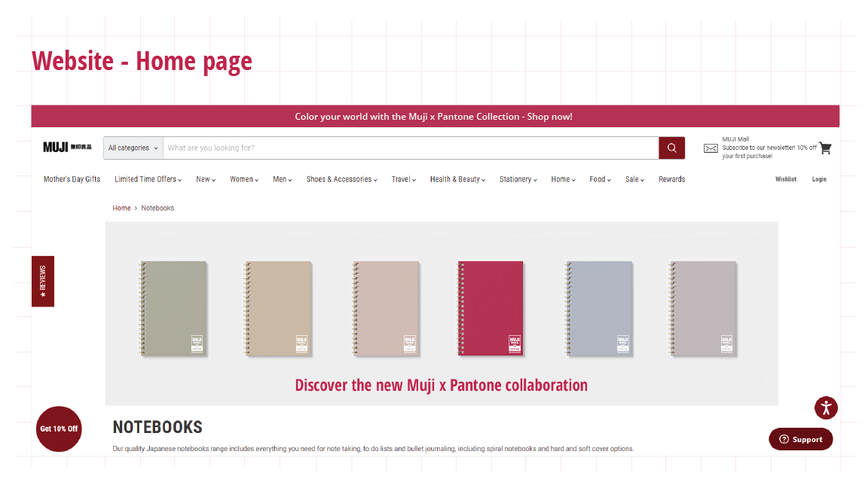Open the shopping cart icon

[825, 148]
